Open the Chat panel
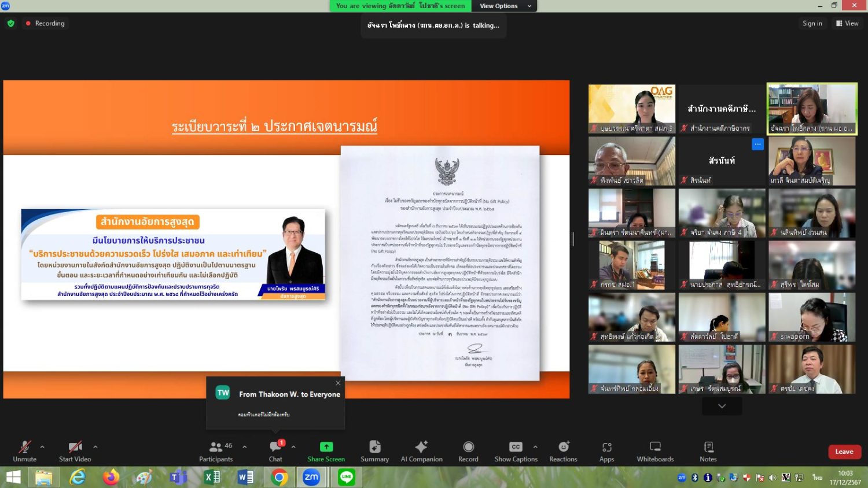Image resolution: width=868 pixels, height=488 pixels. 275,448
